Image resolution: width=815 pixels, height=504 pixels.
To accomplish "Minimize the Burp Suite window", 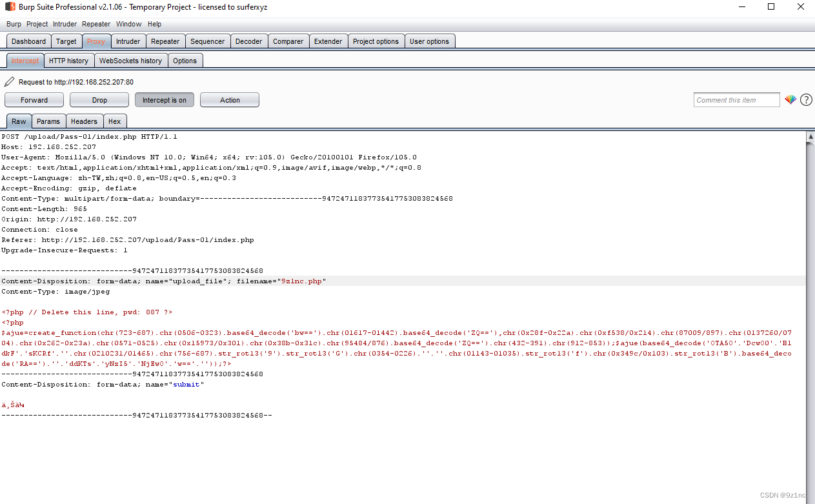I will tap(741, 7).
